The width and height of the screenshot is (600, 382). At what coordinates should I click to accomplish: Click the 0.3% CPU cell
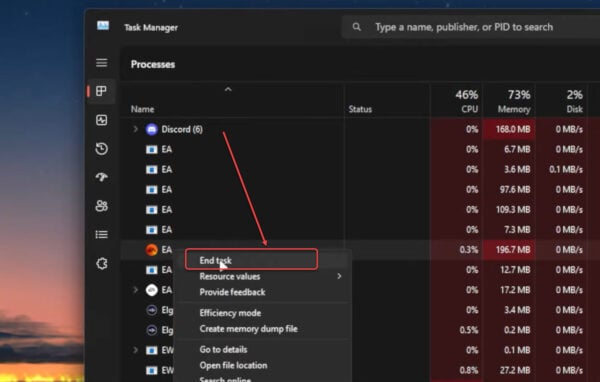(x=456, y=250)
